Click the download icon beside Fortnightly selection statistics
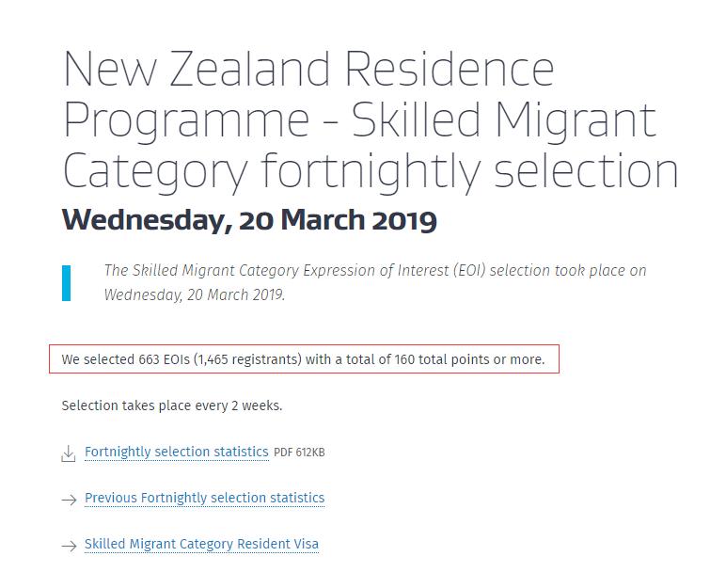Screen dimensions: 726x588 click(68, 453)
